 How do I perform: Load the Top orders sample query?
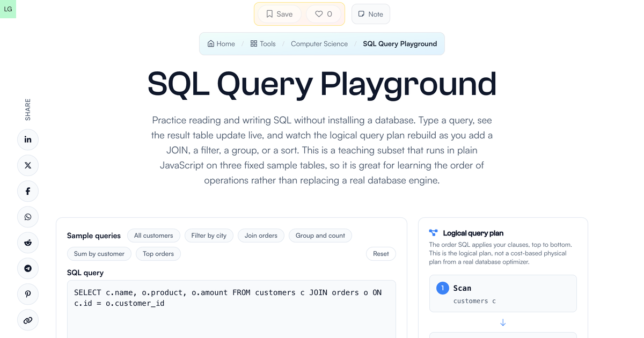click(x=158, y=254)
